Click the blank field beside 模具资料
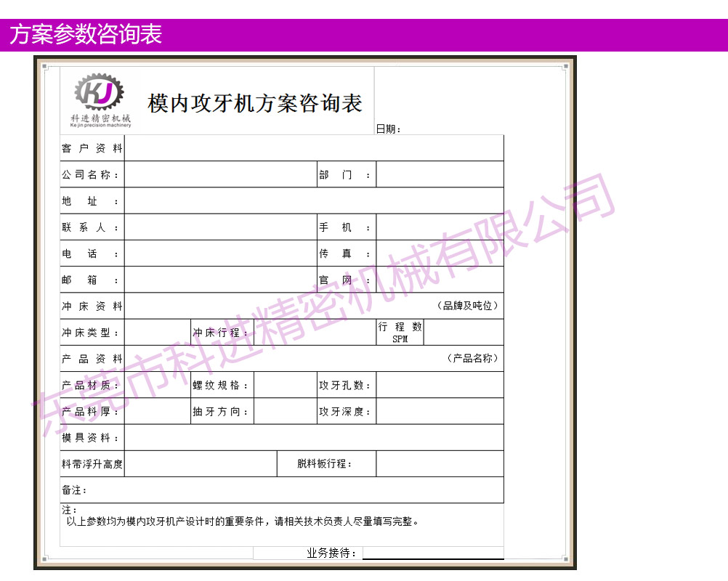The image size is (728, 581). coord(314,438)
